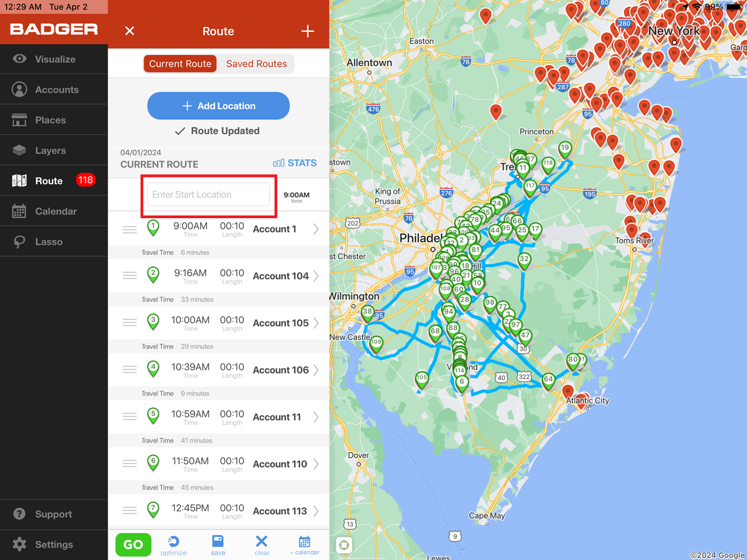Expand Account 113 stop details
Screen dimensions: 747x560
[316, 511]
